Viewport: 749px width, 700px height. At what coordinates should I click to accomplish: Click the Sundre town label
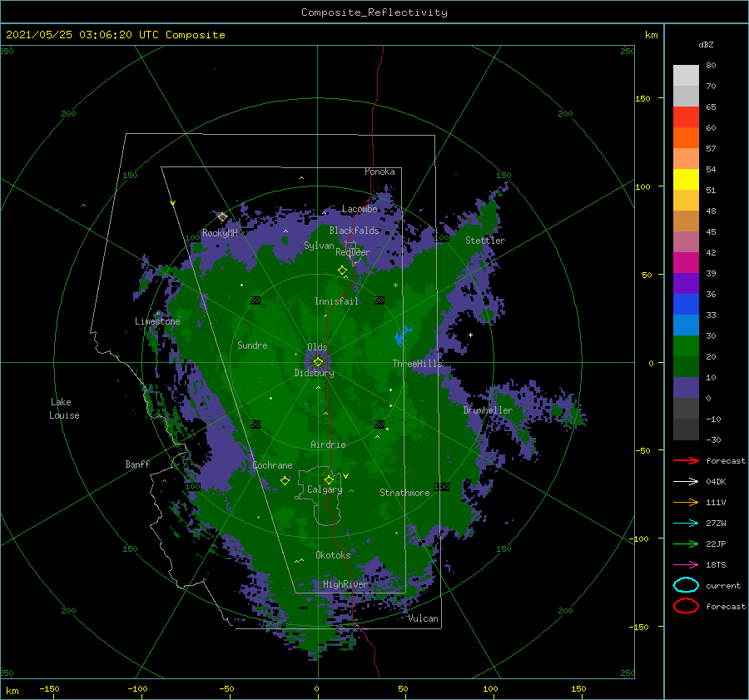[252, 345]
